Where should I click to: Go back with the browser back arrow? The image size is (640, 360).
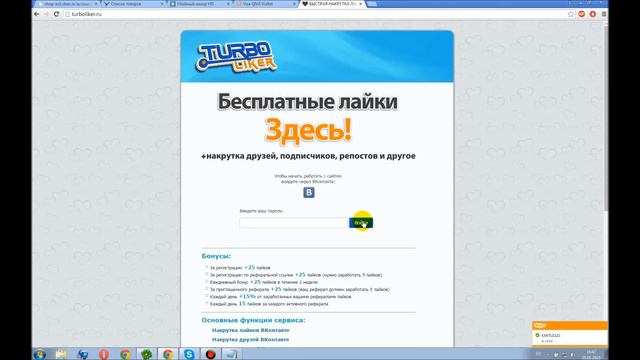tap(37, 14)
